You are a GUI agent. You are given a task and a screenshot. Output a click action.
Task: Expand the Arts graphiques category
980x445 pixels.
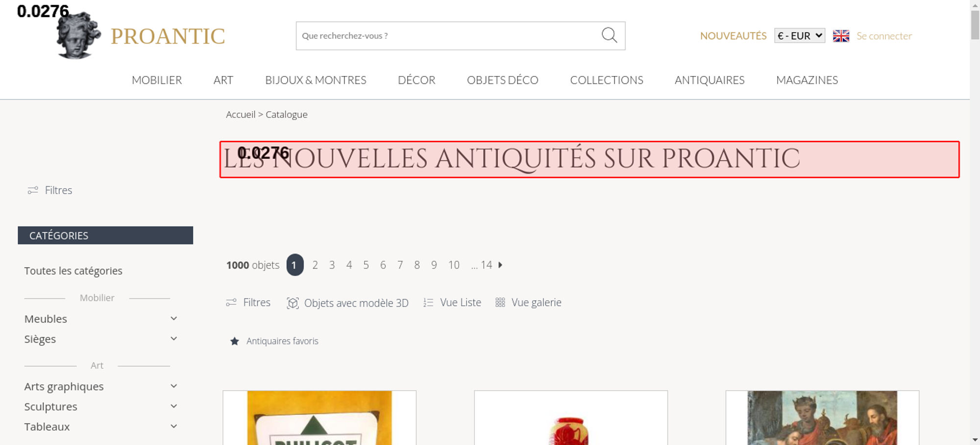(x=173, y=386)
